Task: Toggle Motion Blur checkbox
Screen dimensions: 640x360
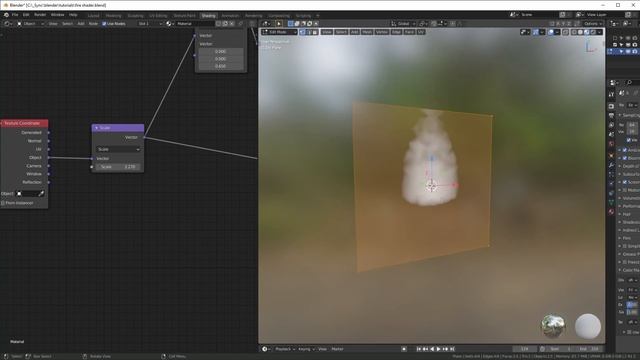Action: [624, 190]
